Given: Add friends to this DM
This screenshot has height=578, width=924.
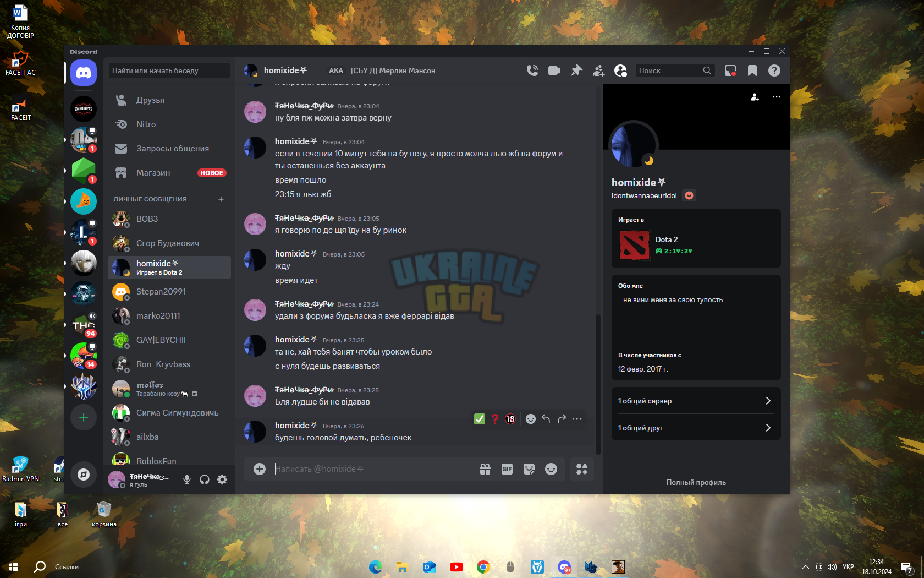Looking at the screenshot, I should coord(598,70).
